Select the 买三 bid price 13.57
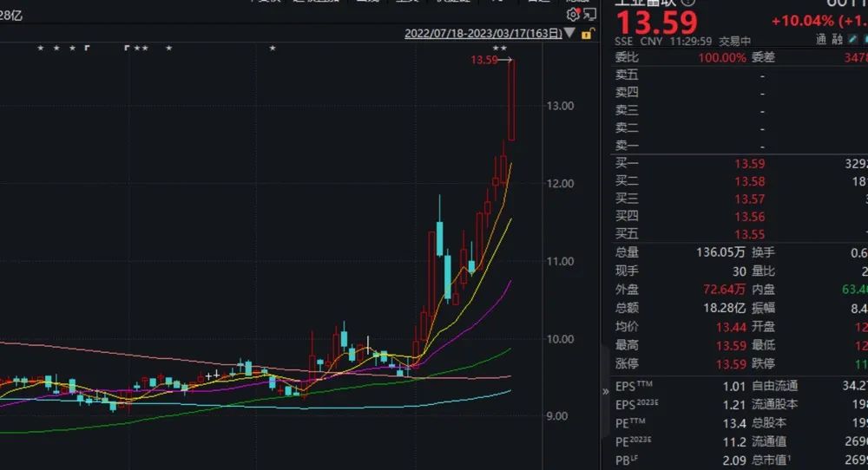868x470 pixels. (x=750, y=199)
